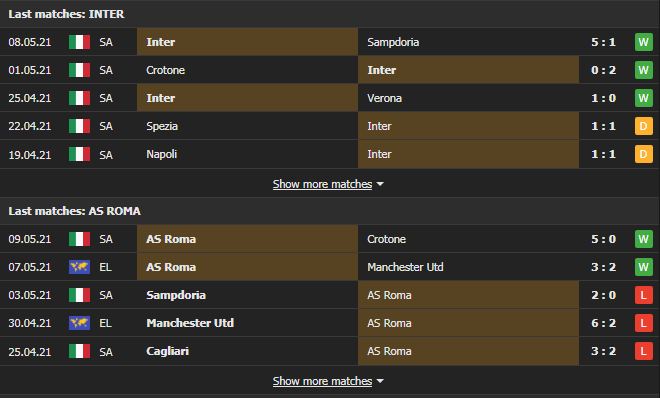Click the D result badge for Spezia match
This screenshot has width=660, height=398.
point(644,126)
